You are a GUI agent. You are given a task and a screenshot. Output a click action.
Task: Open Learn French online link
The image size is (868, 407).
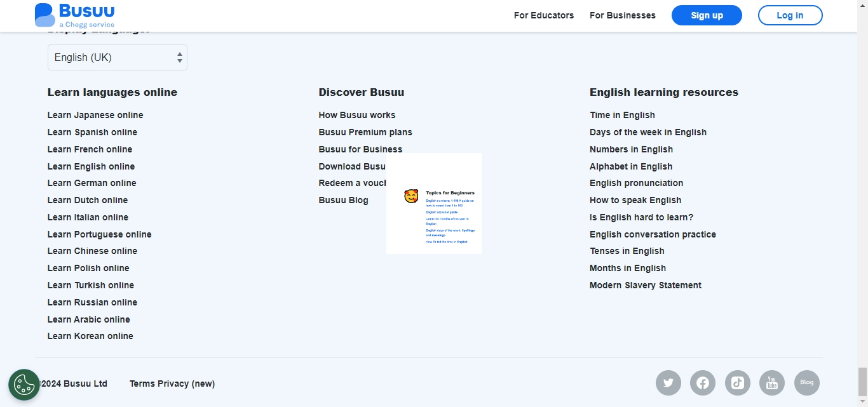click(90, 149)
